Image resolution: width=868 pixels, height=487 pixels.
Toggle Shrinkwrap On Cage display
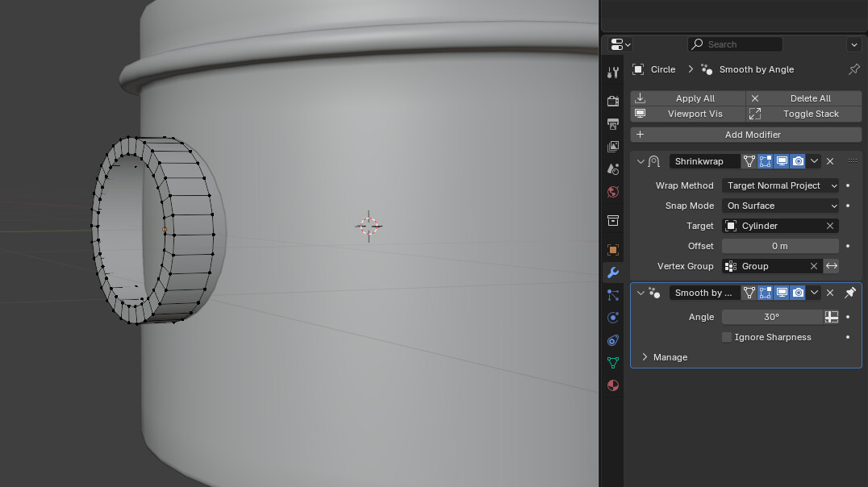[x=749, y=161]
